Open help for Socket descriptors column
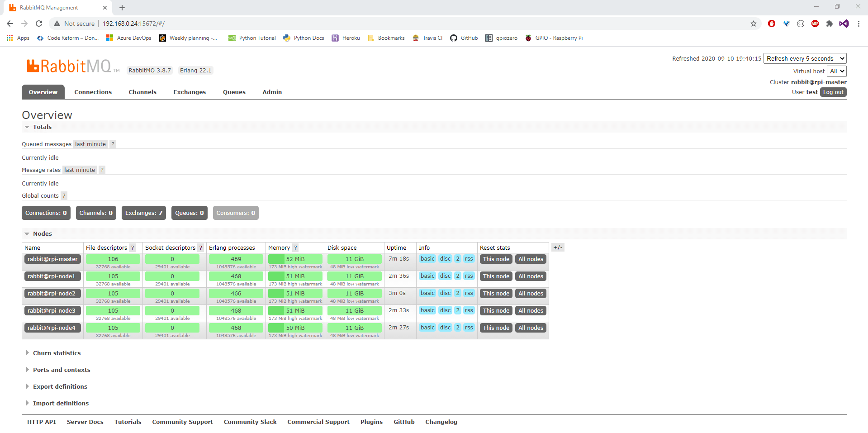The width and height of the screenshot is (868, 433). 201,248
